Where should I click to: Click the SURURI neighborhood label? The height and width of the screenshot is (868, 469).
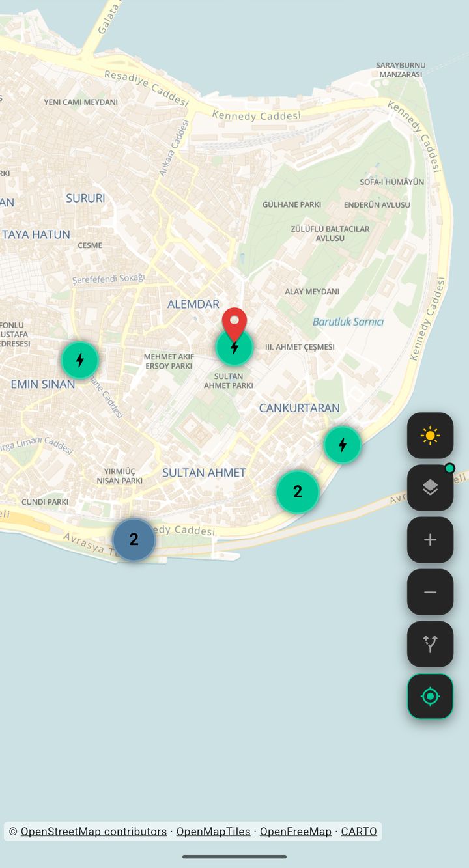[85, 198]
